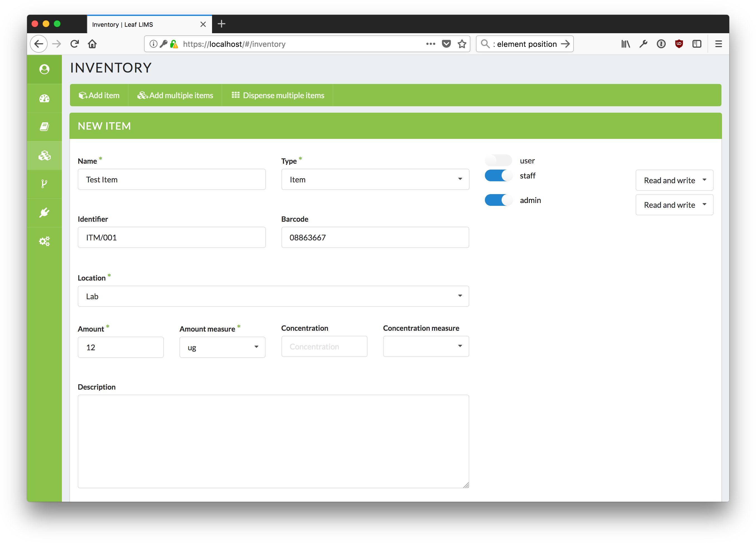
Task: Open the Type dropdown showing Item
Action: point(375,179)
